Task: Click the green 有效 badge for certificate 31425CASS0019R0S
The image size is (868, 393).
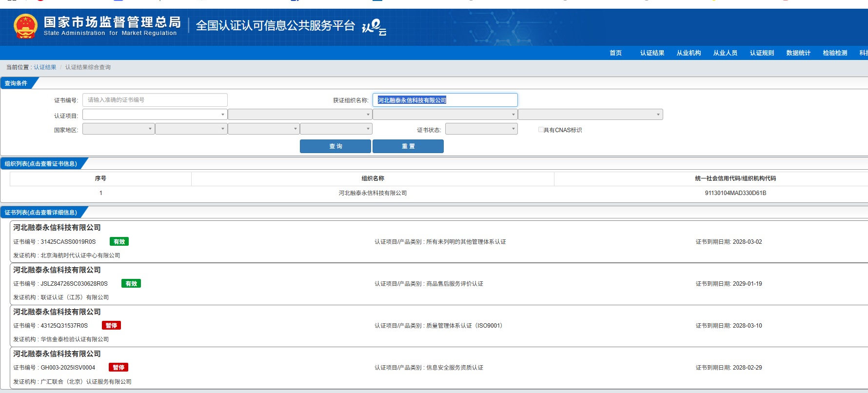Action: [119, 242]
